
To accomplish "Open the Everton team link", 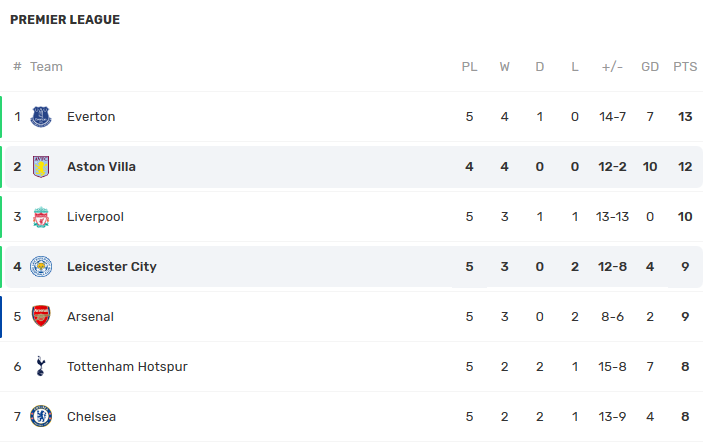I will coord(91,117).
